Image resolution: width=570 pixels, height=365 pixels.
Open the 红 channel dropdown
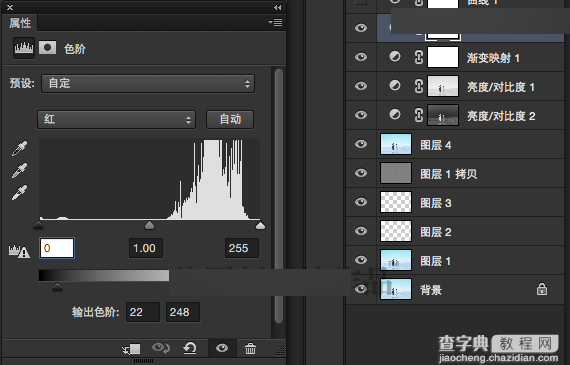116,119
